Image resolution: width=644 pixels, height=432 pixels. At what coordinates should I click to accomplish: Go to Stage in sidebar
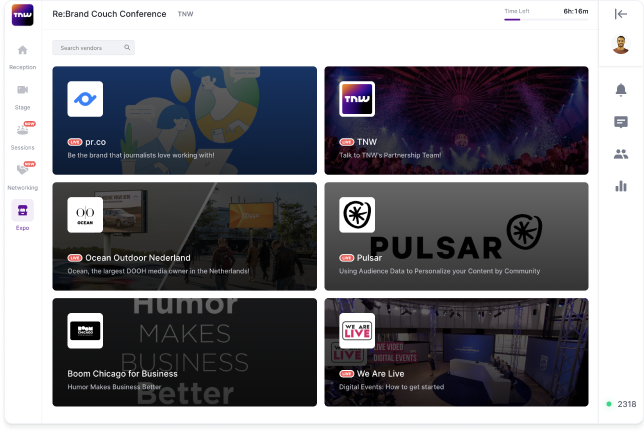click(22, 94)
